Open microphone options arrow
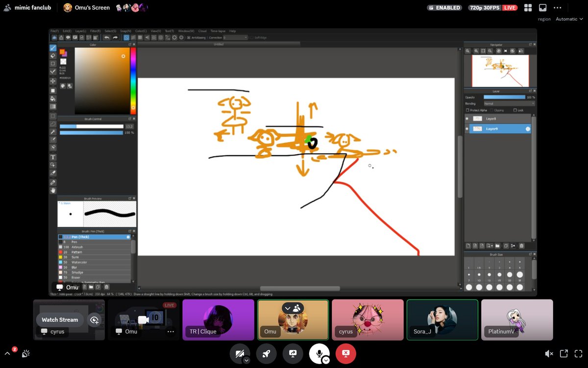 (326, 360)
